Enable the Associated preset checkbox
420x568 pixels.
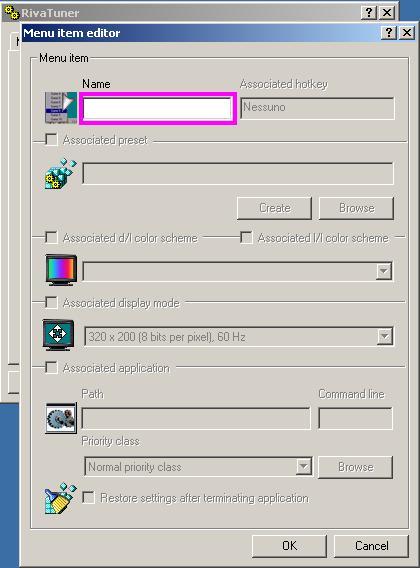[x=51, y=140]
